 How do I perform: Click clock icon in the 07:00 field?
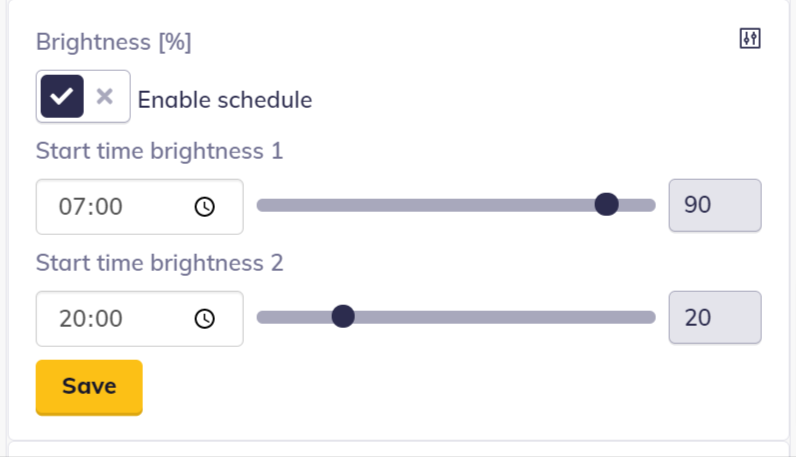[204, 207]
